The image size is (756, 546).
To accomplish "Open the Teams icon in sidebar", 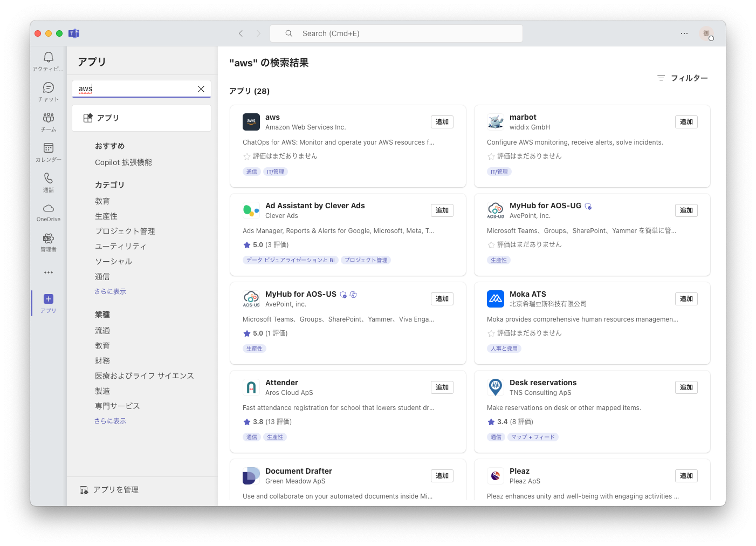I will click(49, 118).
